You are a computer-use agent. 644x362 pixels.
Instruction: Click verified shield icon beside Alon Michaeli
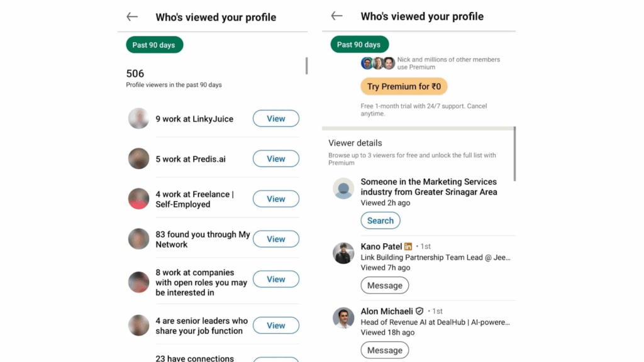pyautogui.click(x=419, y=311)
